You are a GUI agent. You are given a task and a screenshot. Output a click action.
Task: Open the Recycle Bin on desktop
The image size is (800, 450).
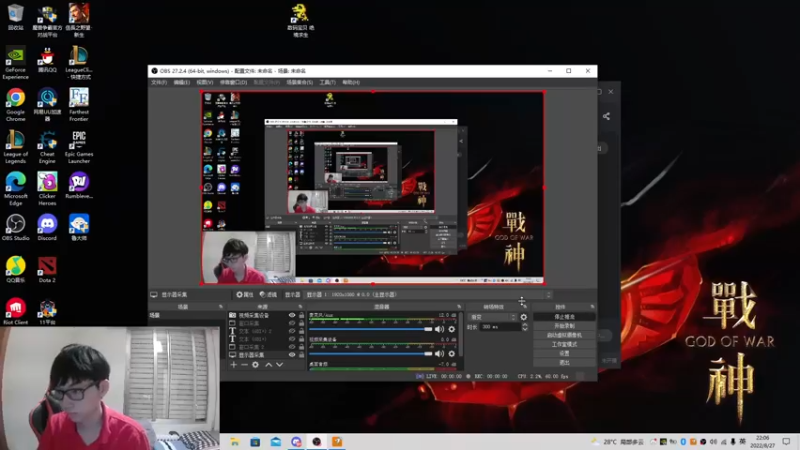pyautogui.click(x=15, y=17)
